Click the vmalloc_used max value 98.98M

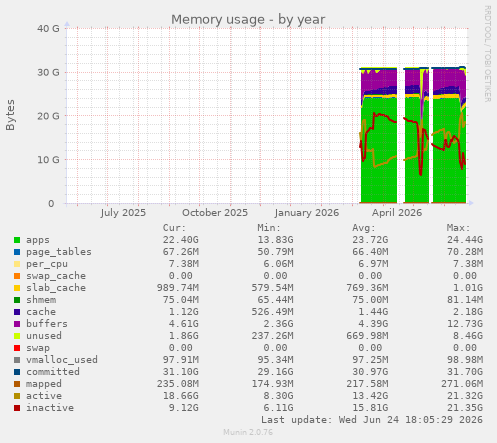pos(465,360)
